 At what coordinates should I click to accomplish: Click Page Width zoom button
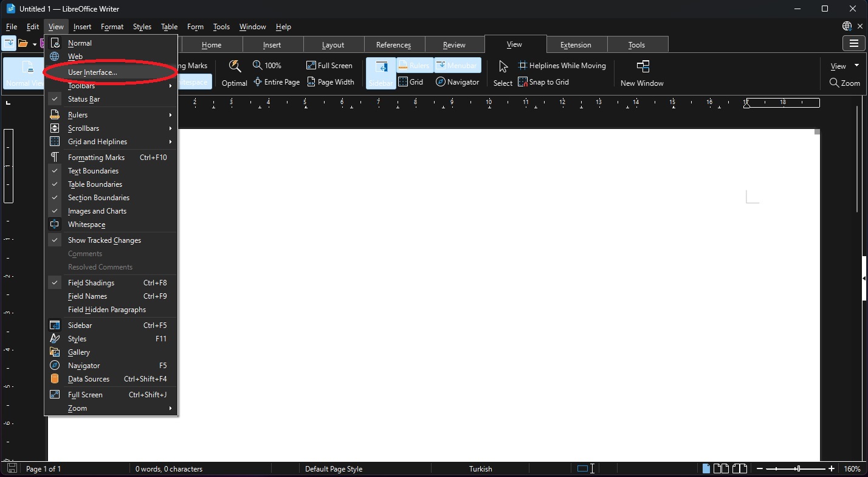click(331, 82)
